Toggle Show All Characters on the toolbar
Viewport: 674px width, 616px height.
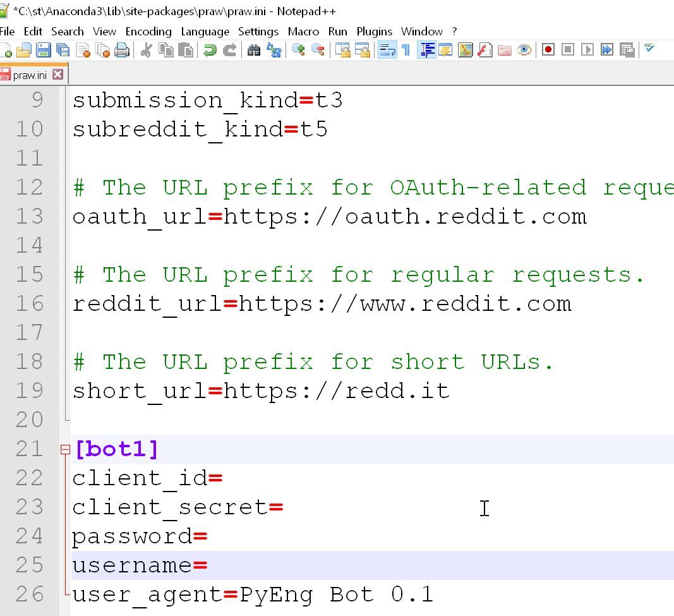click(x=406, y=50)
